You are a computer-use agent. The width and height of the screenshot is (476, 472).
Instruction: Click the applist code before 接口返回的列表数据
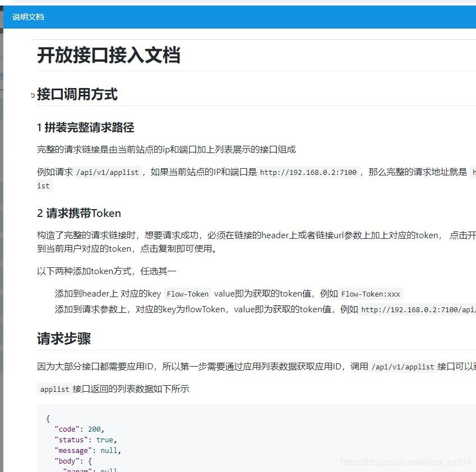click(54, 389)
